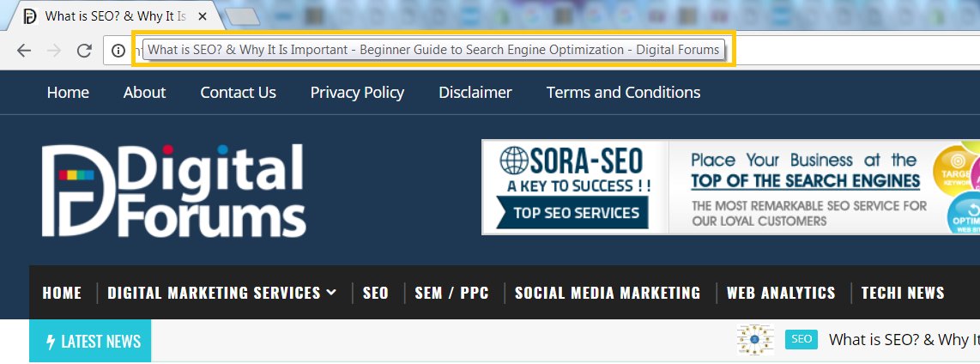Click the Latest News label
The image size is (980, 364).
click(x=90, y=341)
